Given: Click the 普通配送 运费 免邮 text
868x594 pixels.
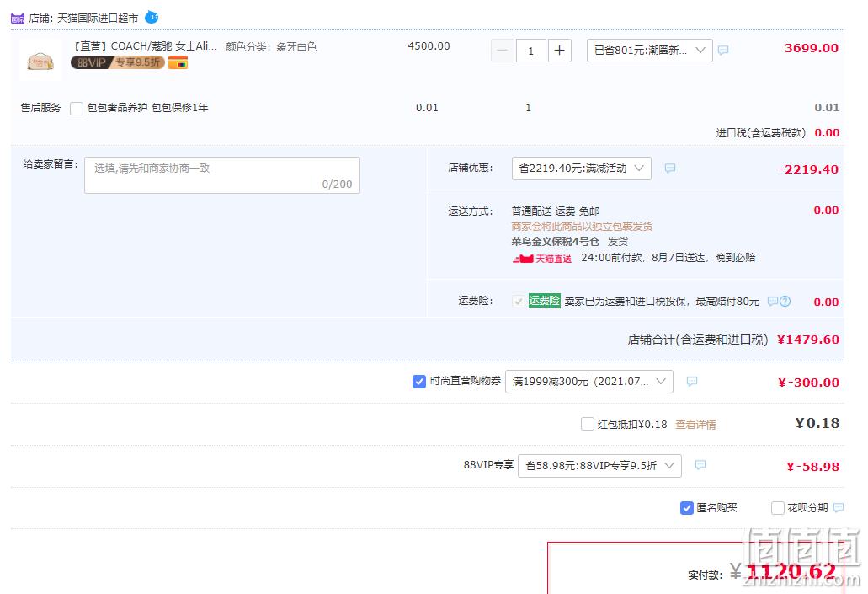Looking at the screenshot, I should point(555,211).
